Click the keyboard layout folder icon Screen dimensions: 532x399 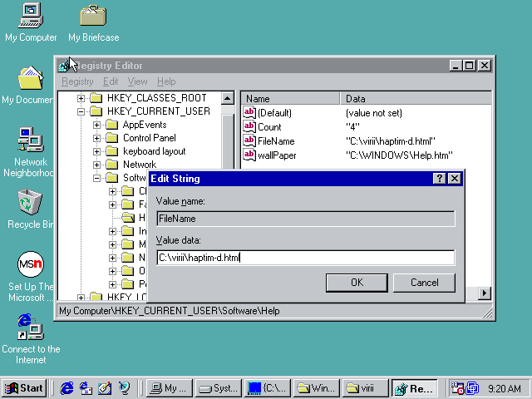tap(112, 151)
